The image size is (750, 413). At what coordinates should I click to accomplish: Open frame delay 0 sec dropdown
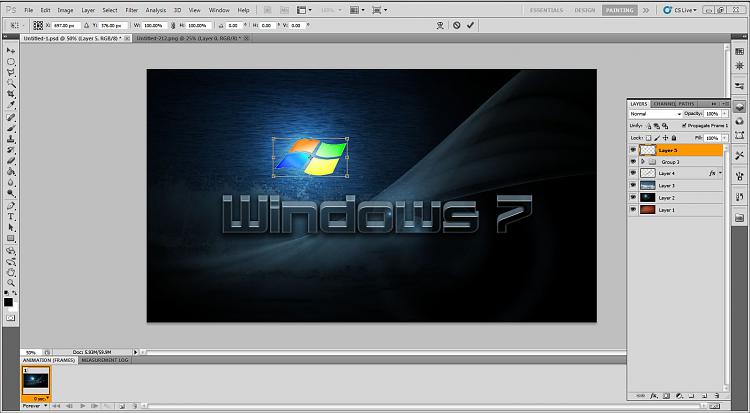pyautogui.click(x=41, y=398)
